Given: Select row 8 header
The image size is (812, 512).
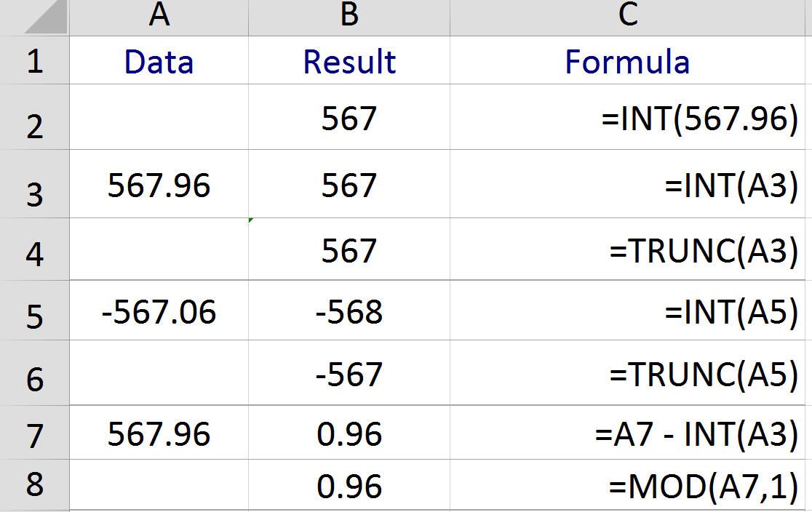Looking at the screenshot, I should (x=35, y=484).
